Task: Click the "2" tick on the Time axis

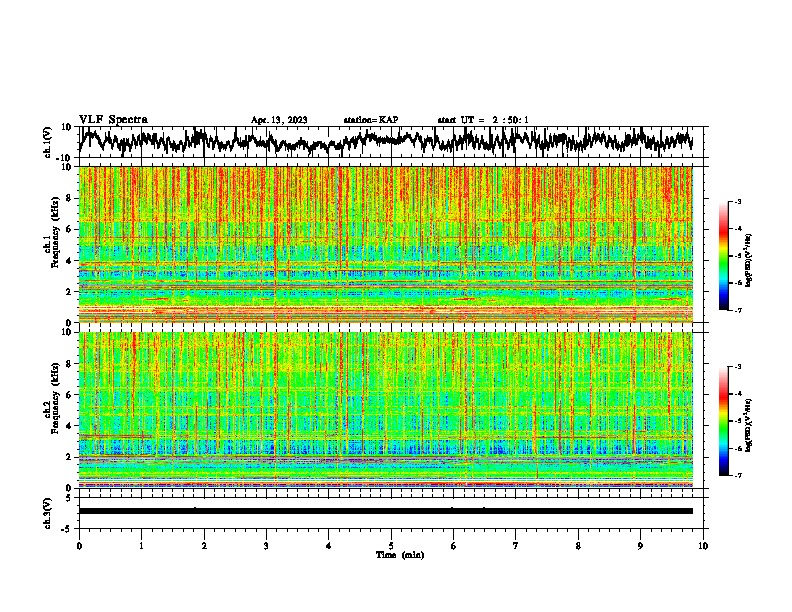Action: (204, 546)
